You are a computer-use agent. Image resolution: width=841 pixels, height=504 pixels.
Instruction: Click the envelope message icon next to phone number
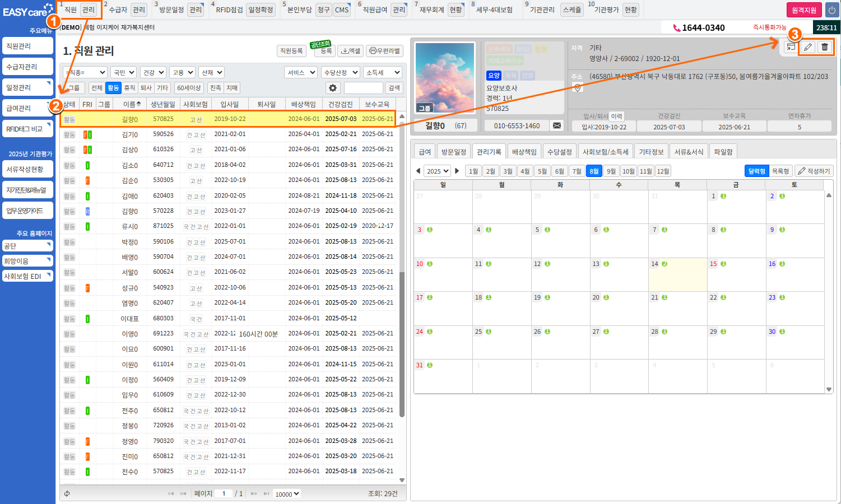tap(557, 125)
